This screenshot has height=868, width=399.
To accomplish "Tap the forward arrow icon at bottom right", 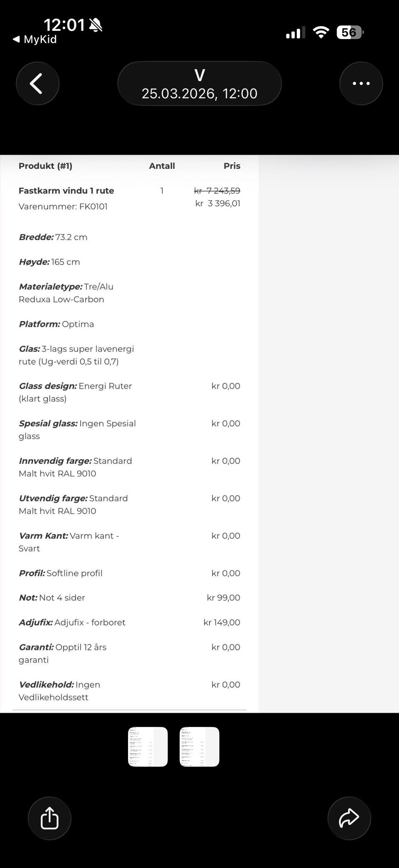I will (x=349, y=818).
